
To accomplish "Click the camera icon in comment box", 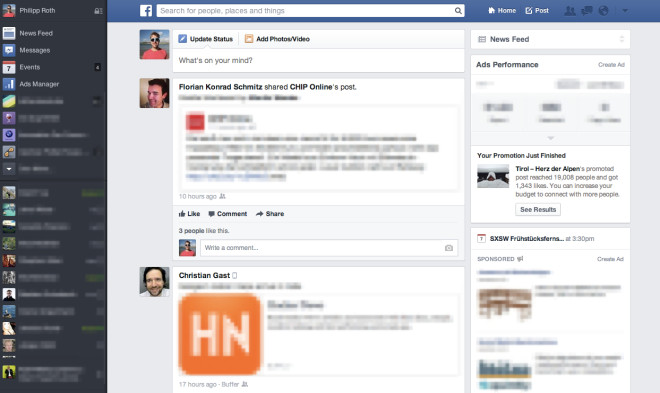I will point(449,248).
